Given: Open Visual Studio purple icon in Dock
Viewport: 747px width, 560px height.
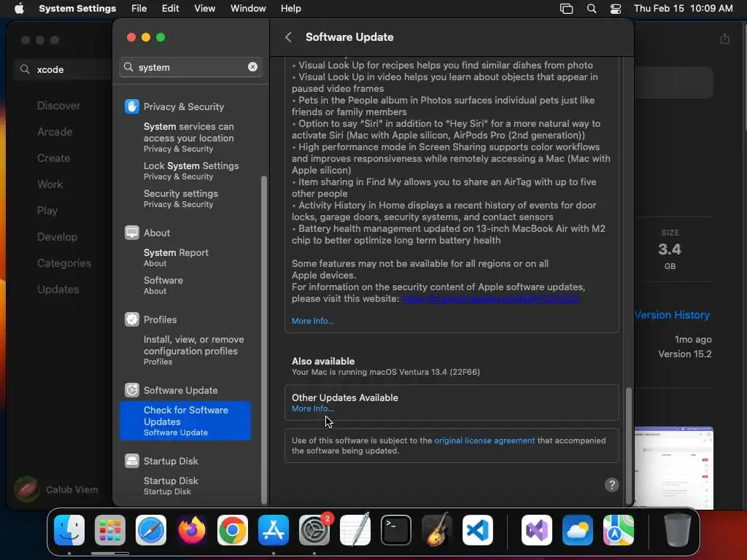Looking at the screenshot, I should pyautogui.click(x=537, y=530).
